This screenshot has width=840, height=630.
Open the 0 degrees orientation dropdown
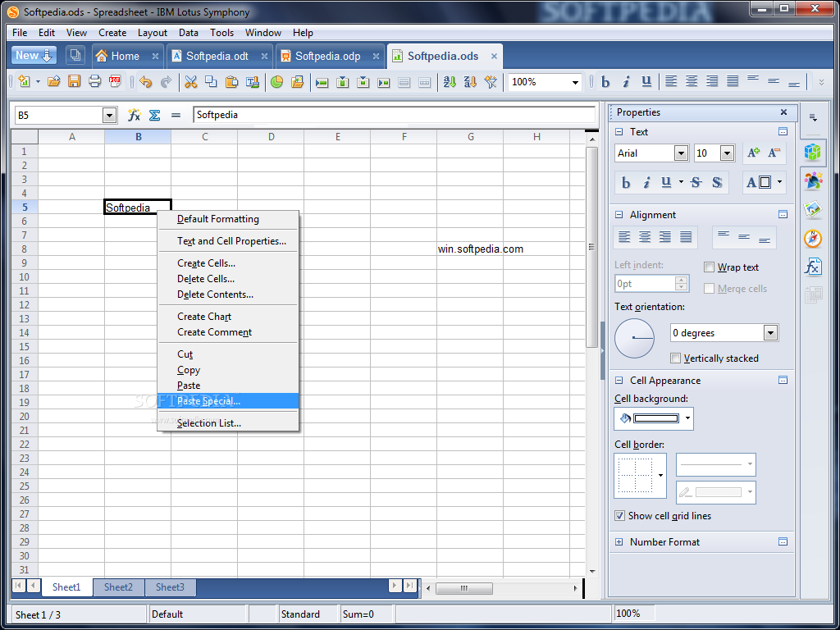click(x=770, y=333)
